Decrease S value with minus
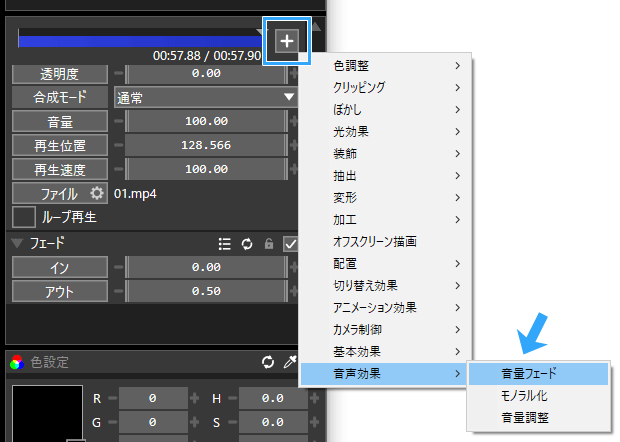Viewport: 620px width, 442px height. [x=233, y=422]
